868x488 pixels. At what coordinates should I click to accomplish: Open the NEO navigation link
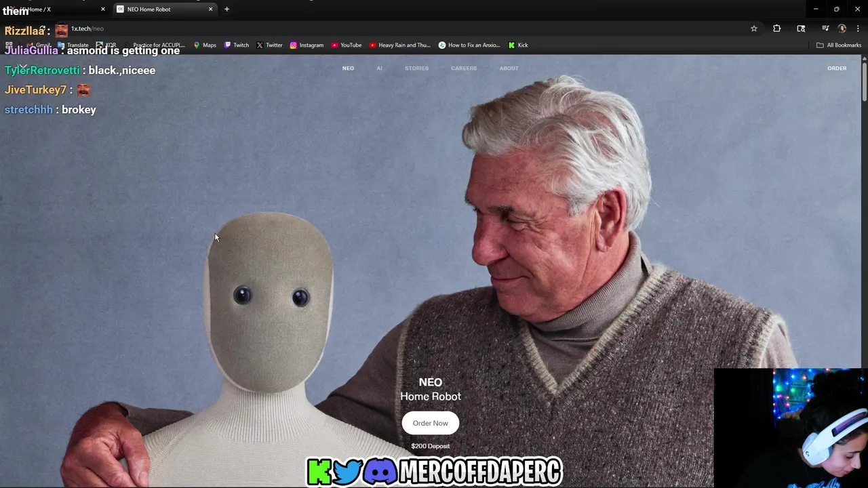tap(348, 68)
